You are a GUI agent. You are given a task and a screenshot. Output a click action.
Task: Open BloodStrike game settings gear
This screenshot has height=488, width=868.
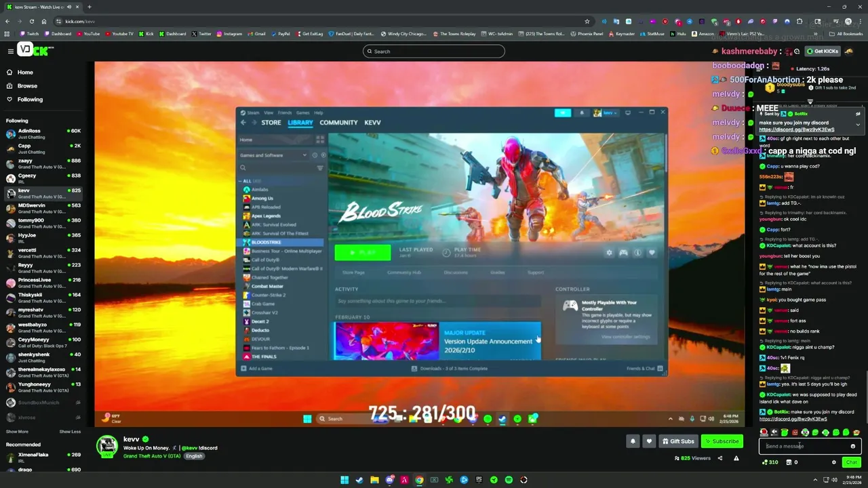(x=609, y=253)
